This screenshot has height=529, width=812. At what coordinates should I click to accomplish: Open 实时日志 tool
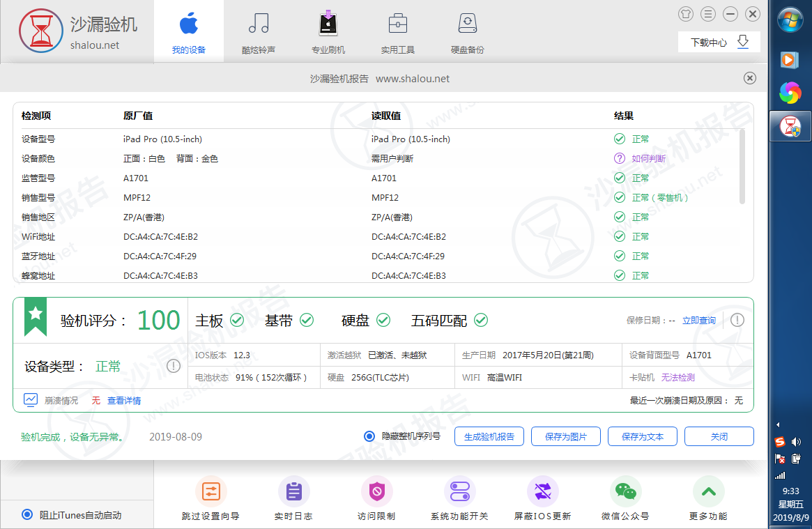(x=293, y=498)
